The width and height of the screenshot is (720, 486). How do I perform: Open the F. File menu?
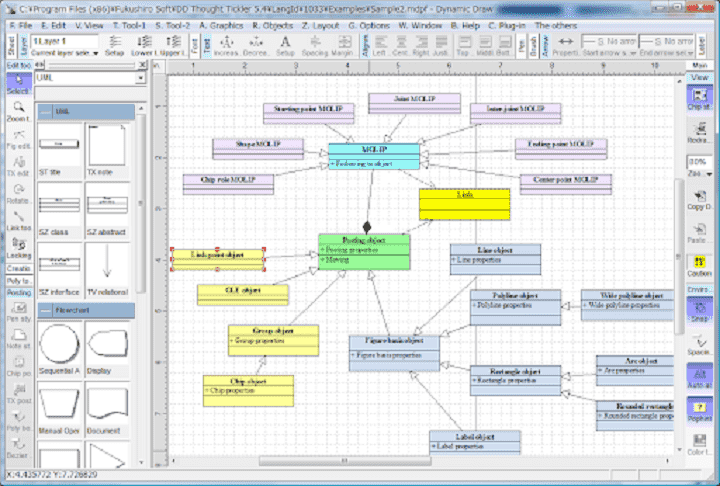pos(21,25)
